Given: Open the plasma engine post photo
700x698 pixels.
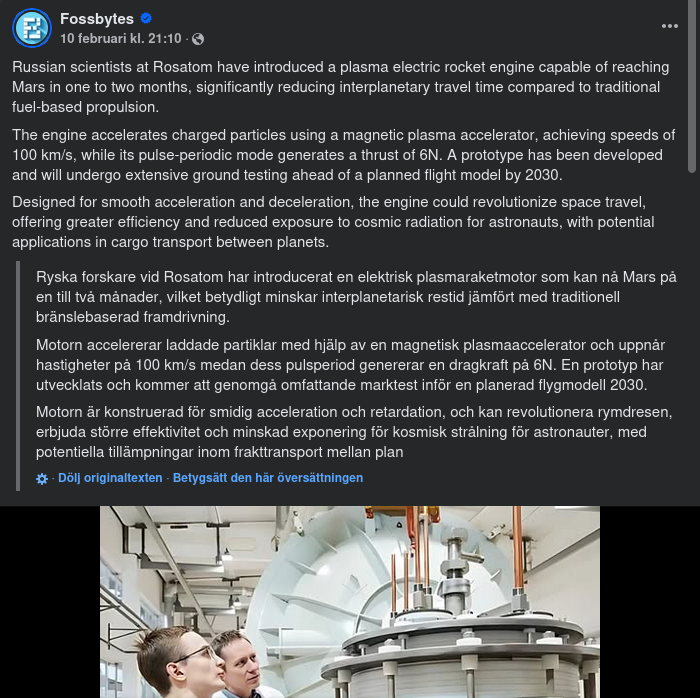Looking at the screenshot, I should pos(350,602).
